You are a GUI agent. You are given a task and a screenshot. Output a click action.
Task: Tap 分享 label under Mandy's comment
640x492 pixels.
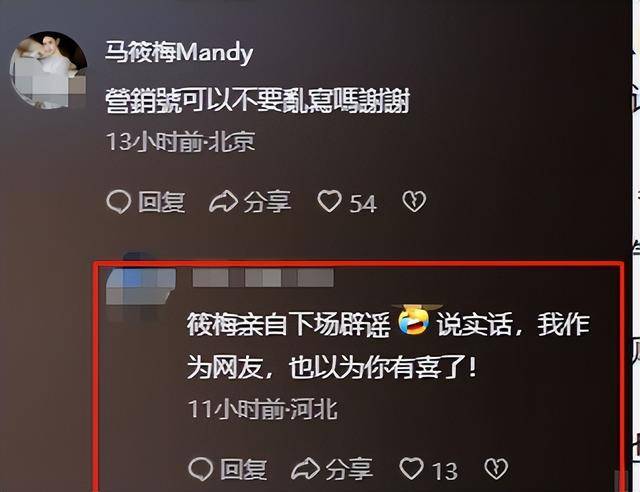(x=267, y=202)
